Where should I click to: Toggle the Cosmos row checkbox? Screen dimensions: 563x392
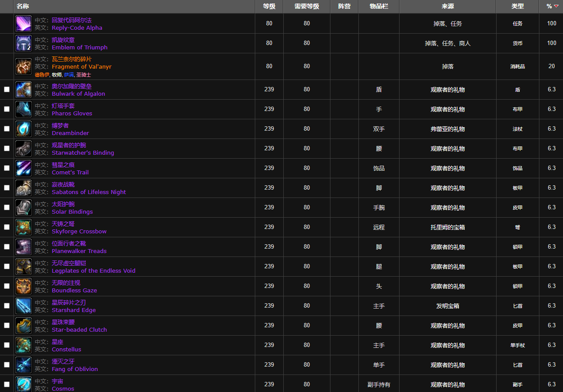[x=7, y=384]
